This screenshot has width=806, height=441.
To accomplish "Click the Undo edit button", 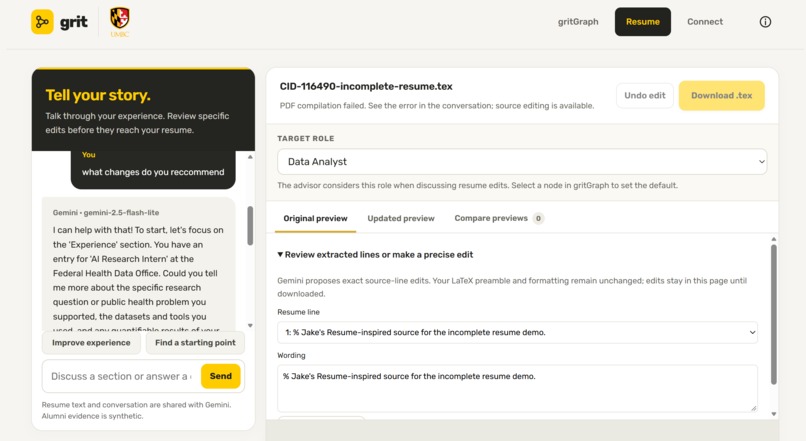I will (x=645, y=96).
